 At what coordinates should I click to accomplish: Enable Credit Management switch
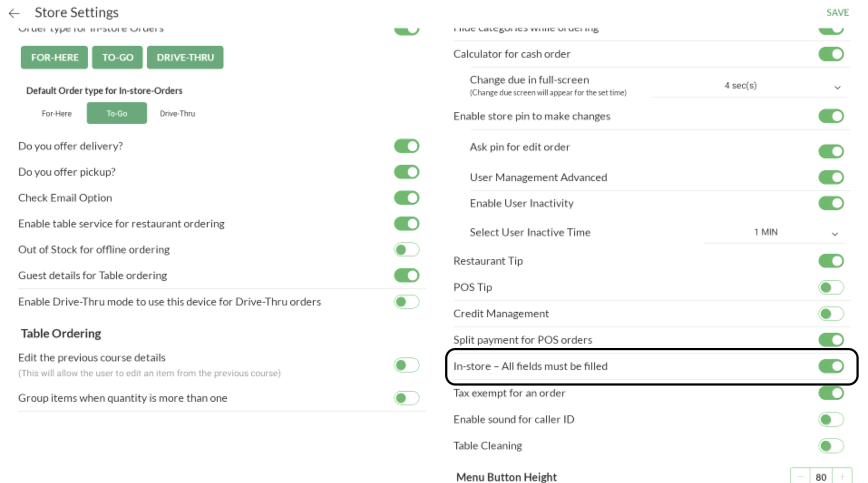(831, 314)
